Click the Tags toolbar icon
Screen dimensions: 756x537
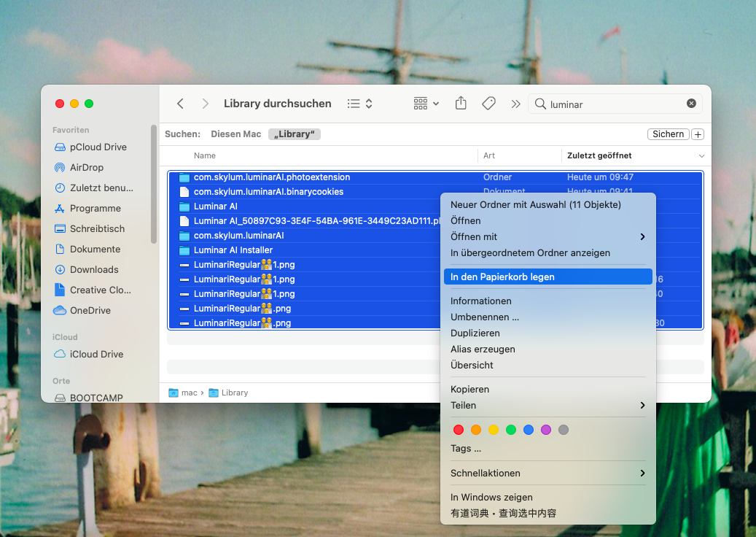pyautogui.click(x=488, y=104)
